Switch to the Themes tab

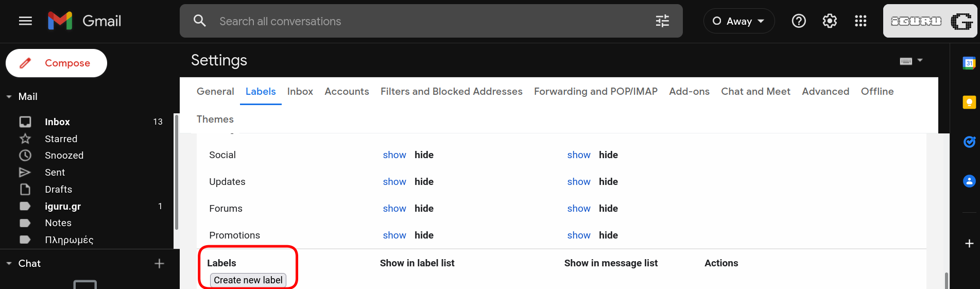(215, 120)
